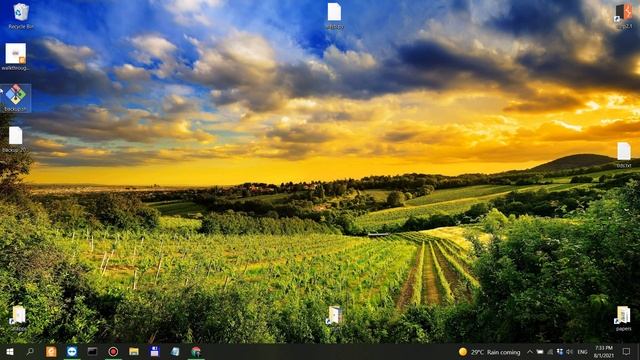Open the orange app pinned on taskbar
The height and width of the screenshot is (360, 640).
tap(51, 351)
